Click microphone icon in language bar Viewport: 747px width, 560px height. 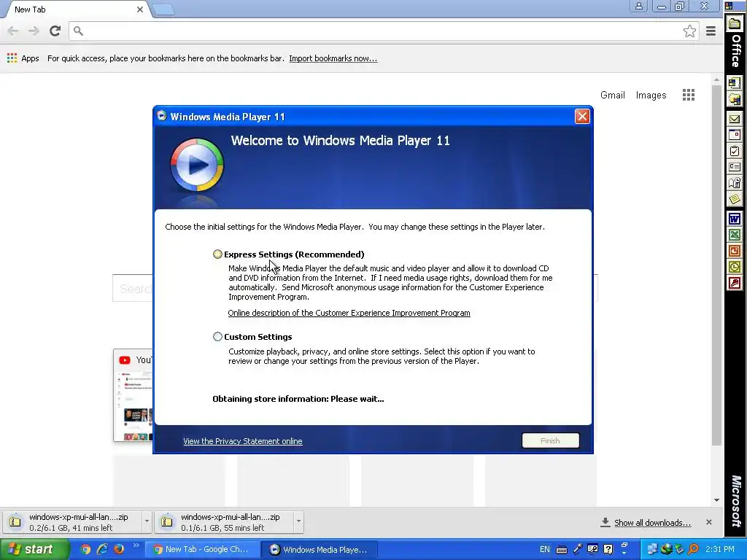pyautogui.click(x=578, y=549)
